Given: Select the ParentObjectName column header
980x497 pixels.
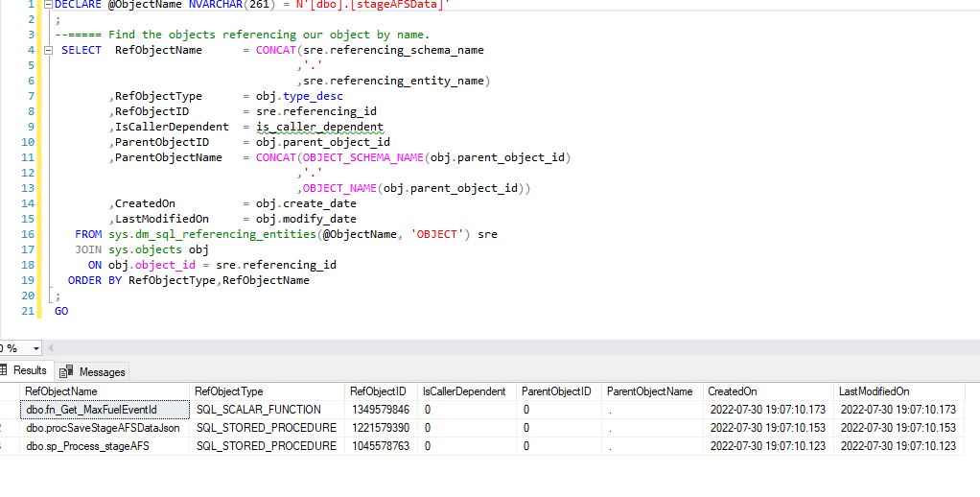Looking at the screenshot, I should pyautogui.click(x=652, y=391).
